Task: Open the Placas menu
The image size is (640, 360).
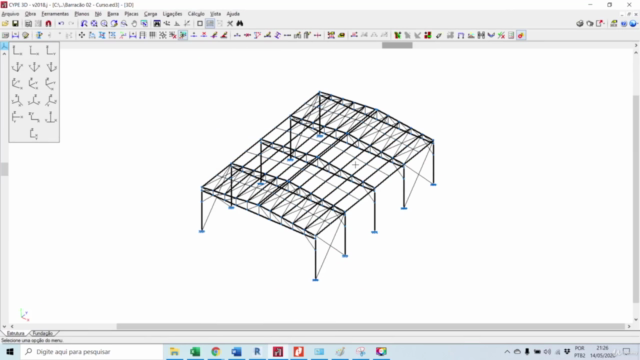Action: pyautogui.click(x=131, y=14)
